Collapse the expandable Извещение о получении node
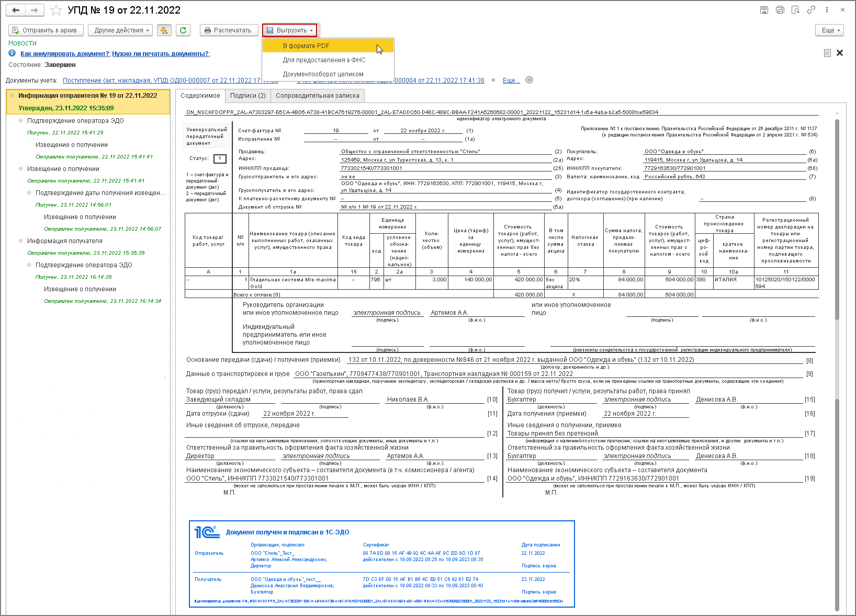 (21, 169)
